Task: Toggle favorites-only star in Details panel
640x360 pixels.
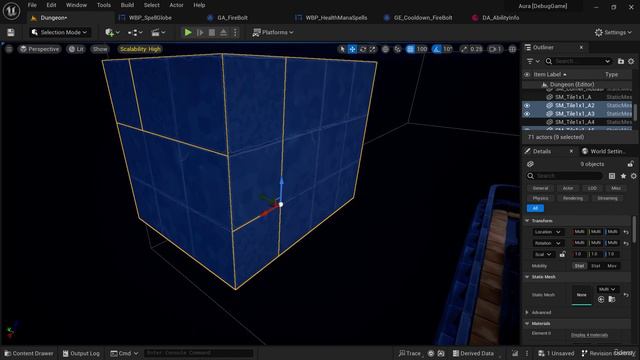Action: click(x=623, y=176)
